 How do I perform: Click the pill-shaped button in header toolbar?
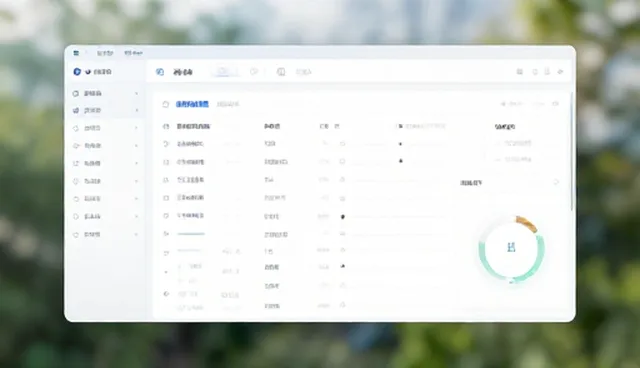pyautogui.click(x=223, y=71)
